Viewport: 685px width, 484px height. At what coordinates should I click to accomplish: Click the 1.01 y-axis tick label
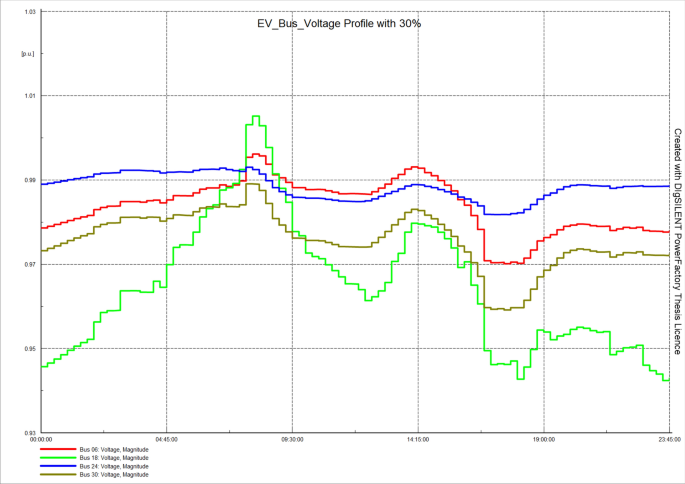coord(30,96)
